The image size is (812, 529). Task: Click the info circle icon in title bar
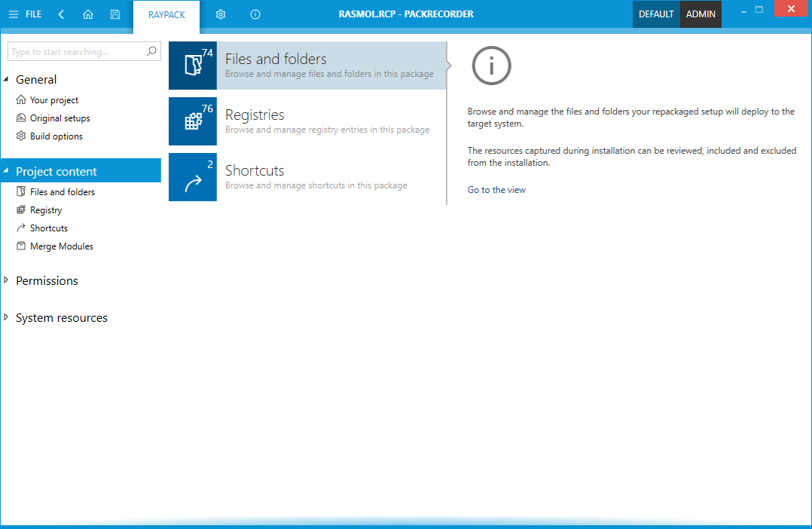click(x=255, y=14)
